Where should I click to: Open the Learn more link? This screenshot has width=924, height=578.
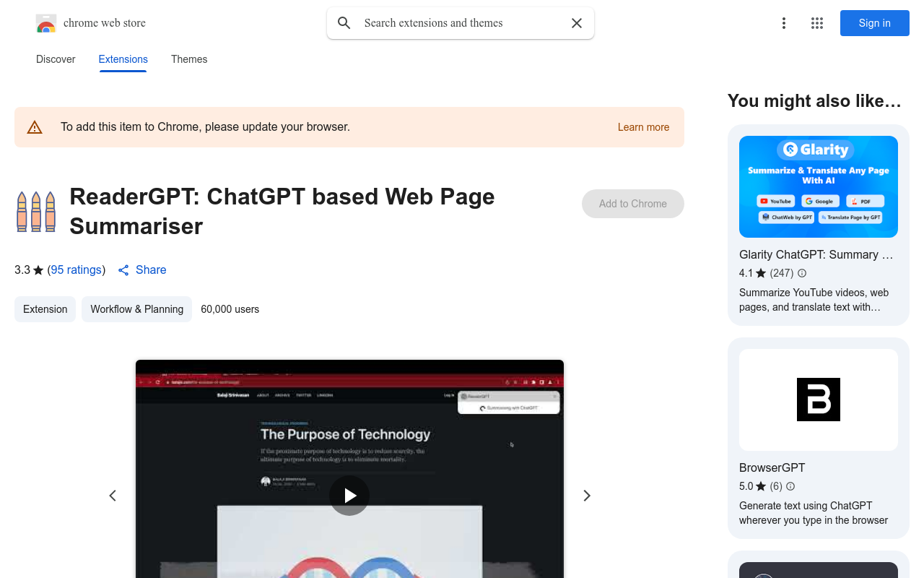click(643, 127)
